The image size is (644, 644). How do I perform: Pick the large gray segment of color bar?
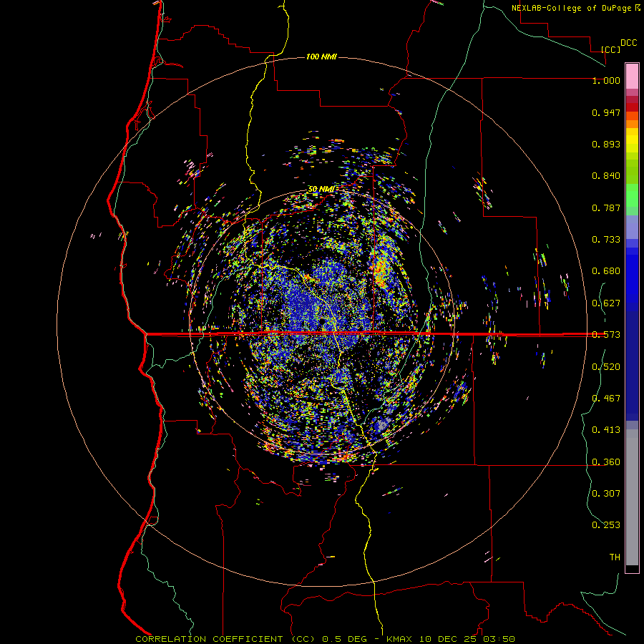pos(632,497)
